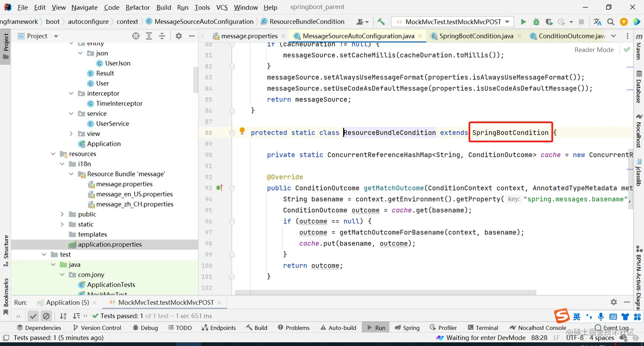Start debugging with the green bug icon
Screen dimensions: 644x346
point(536,22)
